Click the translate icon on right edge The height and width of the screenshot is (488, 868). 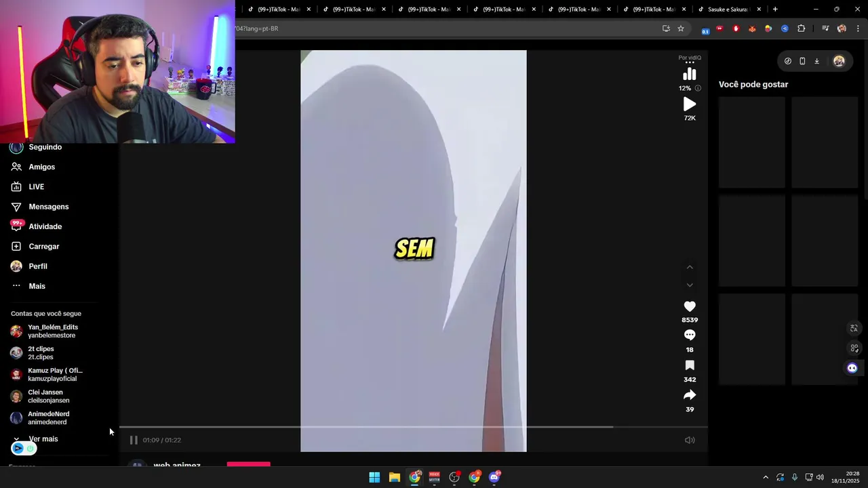[x=854, y=328]
